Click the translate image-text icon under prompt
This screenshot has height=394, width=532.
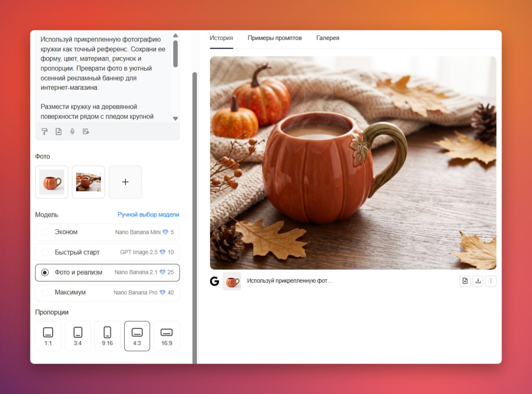86,132
